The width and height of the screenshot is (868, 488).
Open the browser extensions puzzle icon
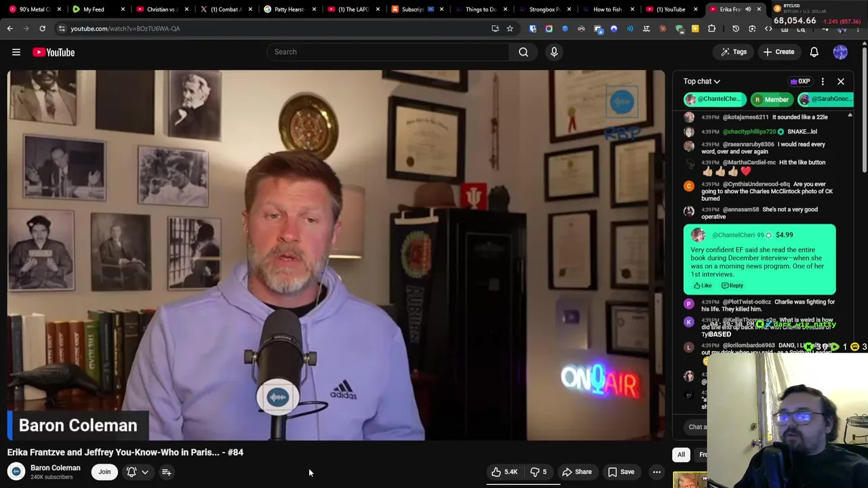pos(711,28)
